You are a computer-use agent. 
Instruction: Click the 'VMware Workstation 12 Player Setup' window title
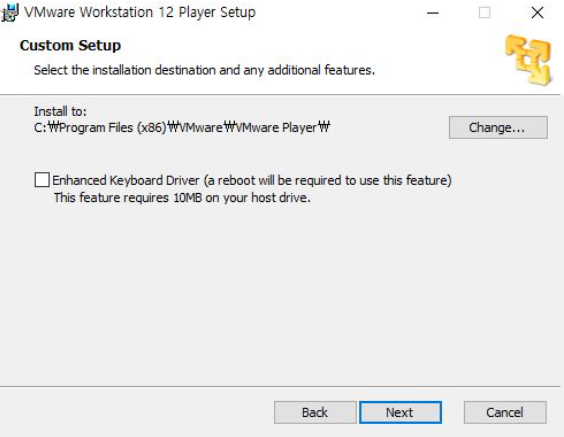(x=140, y=12)
